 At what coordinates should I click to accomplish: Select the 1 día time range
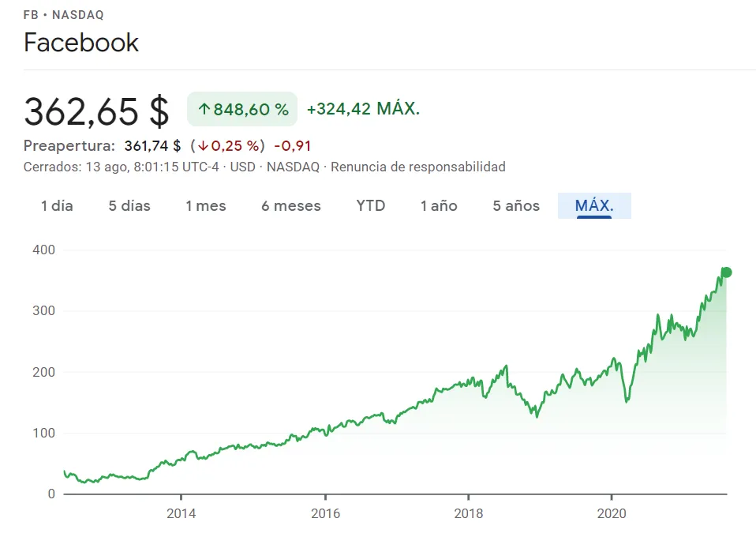(x=57, y=206)
